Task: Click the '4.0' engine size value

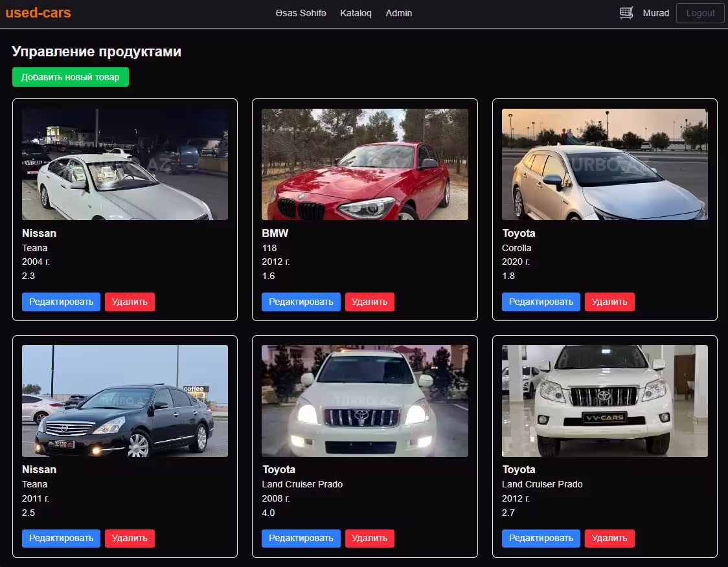Action: (x=268, y=513)
